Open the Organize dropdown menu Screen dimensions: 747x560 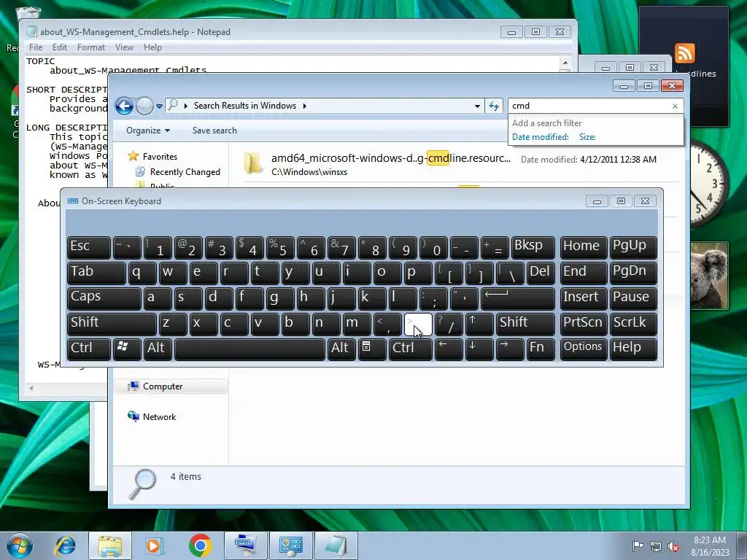[147, 131]
